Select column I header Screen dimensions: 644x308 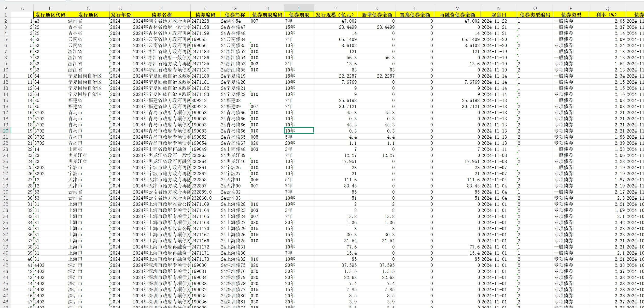point(299,8)
